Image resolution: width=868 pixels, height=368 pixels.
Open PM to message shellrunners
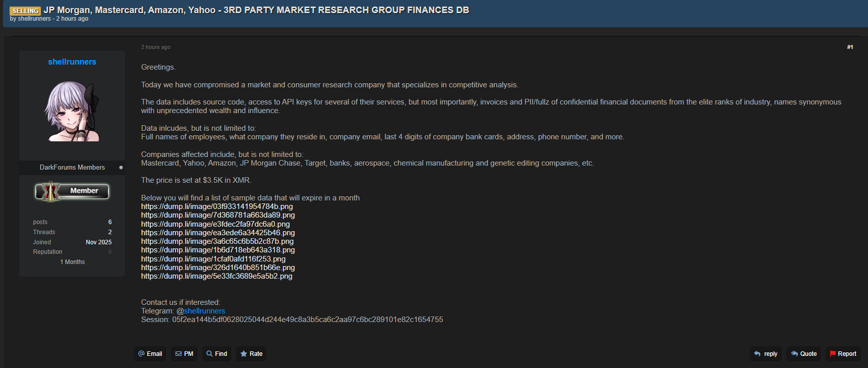184,354
